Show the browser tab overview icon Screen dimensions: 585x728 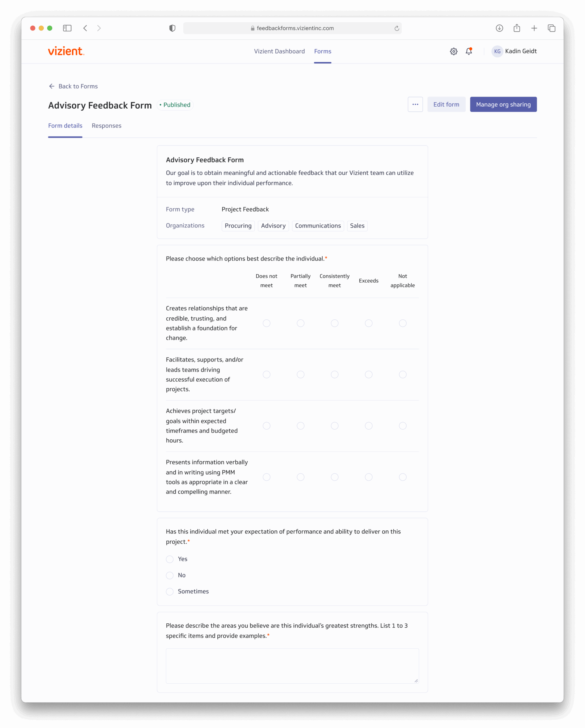click(x=551, y=28)
